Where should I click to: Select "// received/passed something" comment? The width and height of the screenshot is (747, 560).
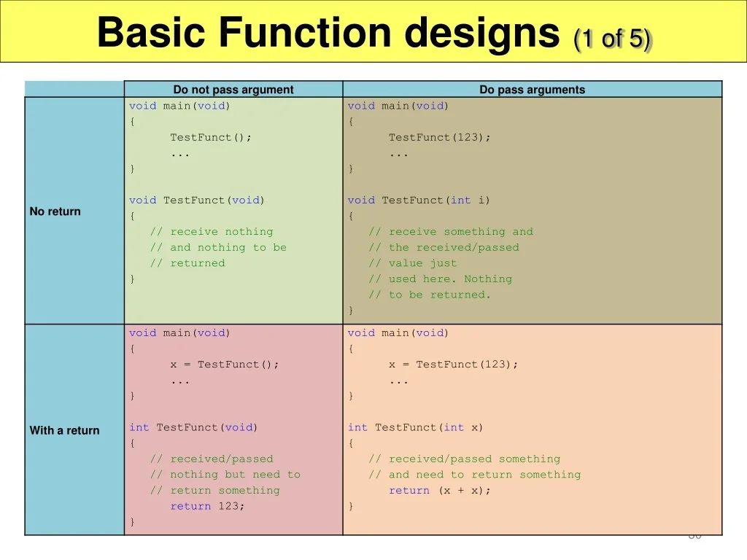pos(465,459)
